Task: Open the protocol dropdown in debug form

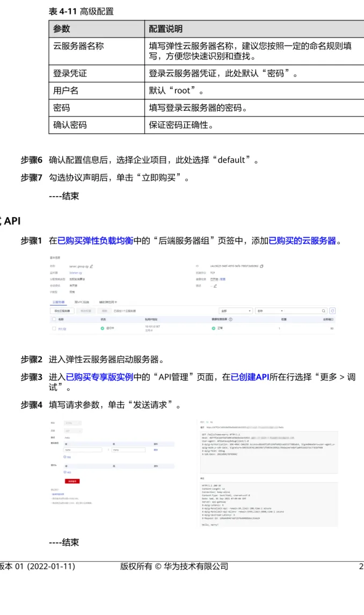Action: point(72,423)
